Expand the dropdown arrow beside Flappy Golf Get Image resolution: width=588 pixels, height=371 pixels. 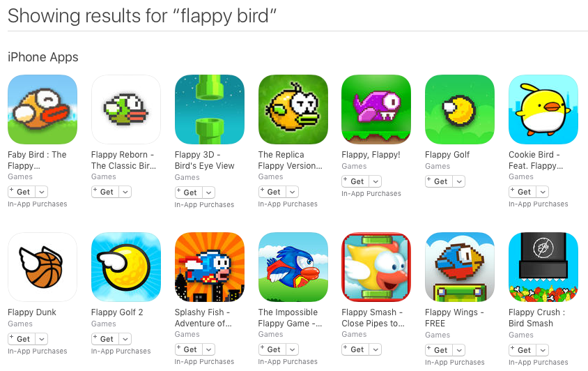tap(458, 181)
